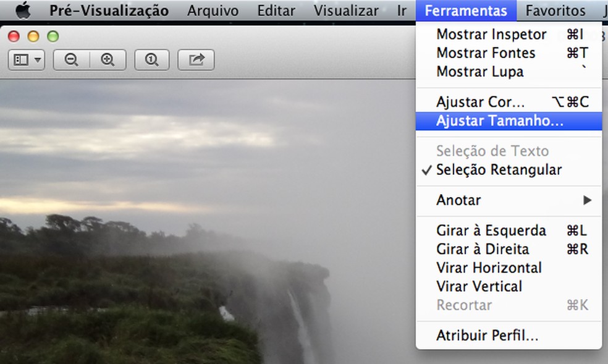This screenshot has height=364, width=608.
Task: Click the green zoom window button
Action: click(x=53, y=36)
